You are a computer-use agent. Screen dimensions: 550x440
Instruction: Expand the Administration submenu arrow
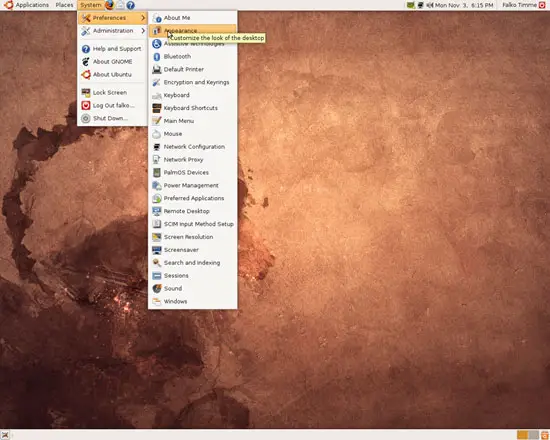click(143, 31)
